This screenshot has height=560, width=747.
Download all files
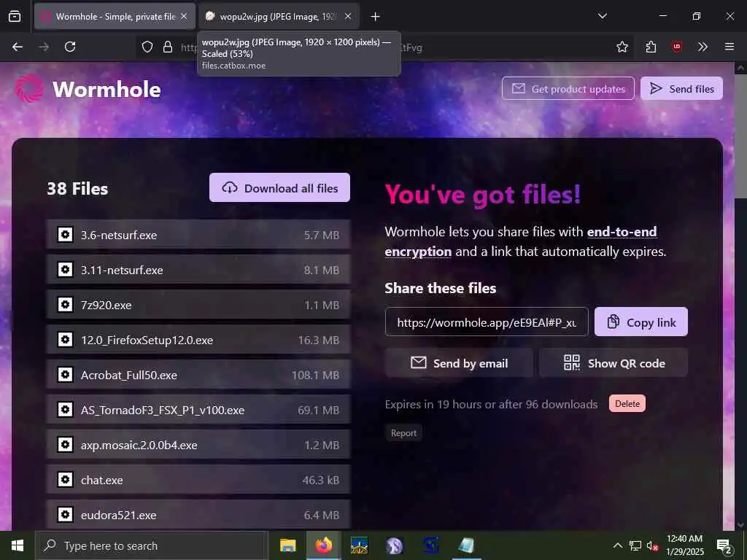[x=279, y=187]
